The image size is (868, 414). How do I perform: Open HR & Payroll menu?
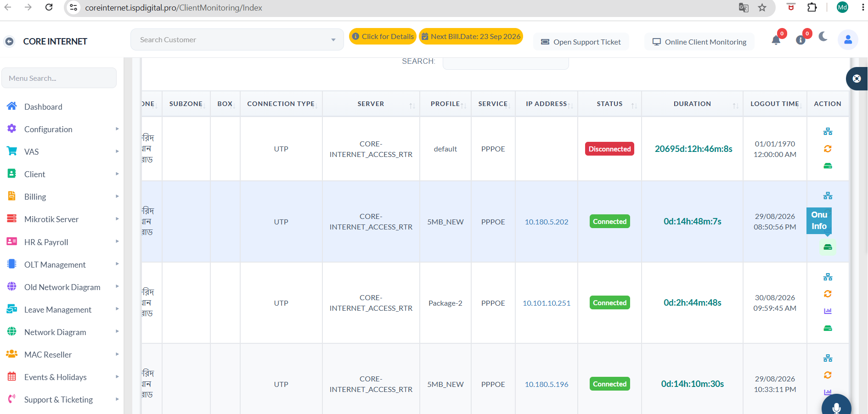pyautogui.click(x=62, y=242)
